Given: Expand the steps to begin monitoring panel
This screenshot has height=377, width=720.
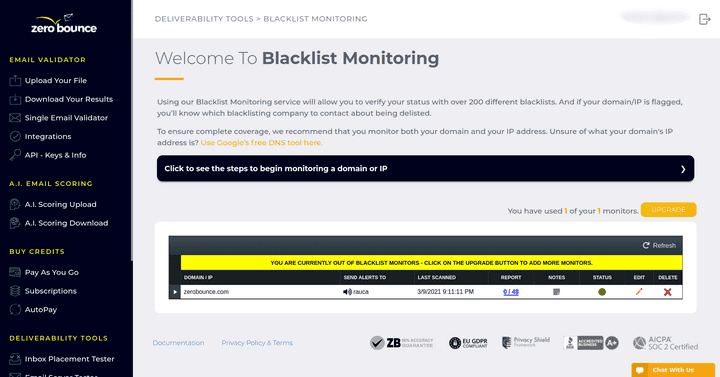Looking at the screenshot, I should click(425, 169).
